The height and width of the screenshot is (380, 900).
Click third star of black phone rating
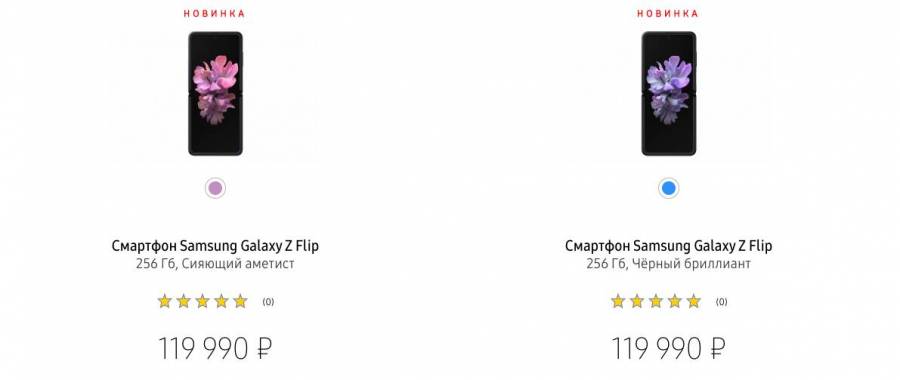(655, 301)
